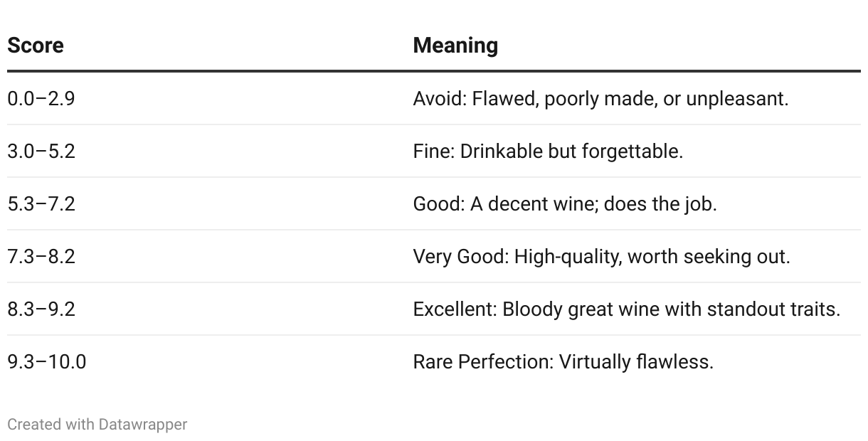Select the 9.3–10.0 score range cell
Image resolution: width=868 pixels, height=441 pixels.
tap(47, 361)
